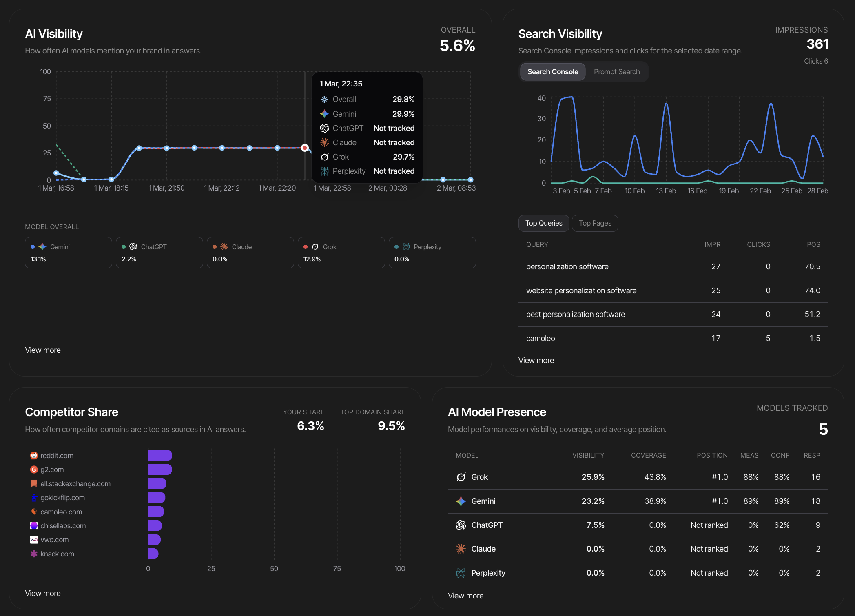The width and height of the screenshot is (855, 616).
Task: Click the g2.com favicon in competitor list
Action: pyautogui.click(x=34, y=470)
